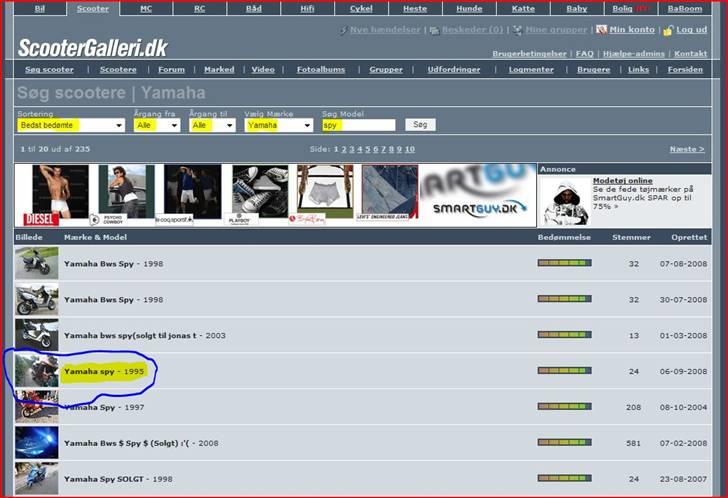Screen dimensions: 728x498
Task: Click rating bar of Yamaha Spy 1997
Action: click(564, 407)
